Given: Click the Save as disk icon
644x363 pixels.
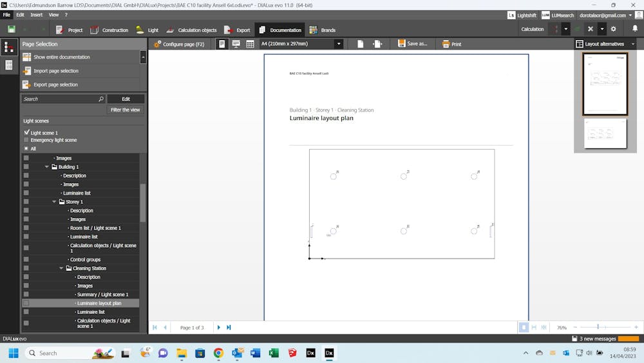Looking at the screenshot, I should 402,44.
